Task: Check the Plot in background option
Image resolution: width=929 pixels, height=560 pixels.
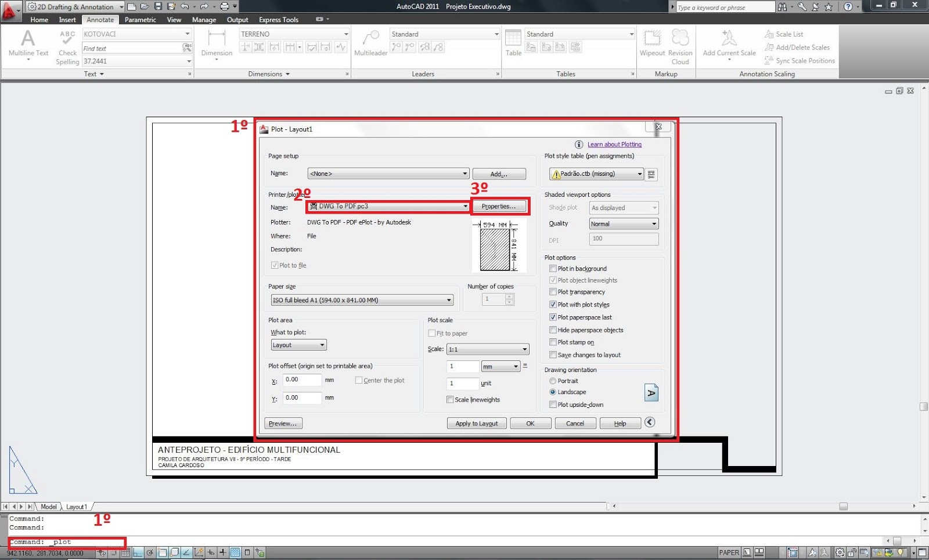Action: (x=553, y=269)
